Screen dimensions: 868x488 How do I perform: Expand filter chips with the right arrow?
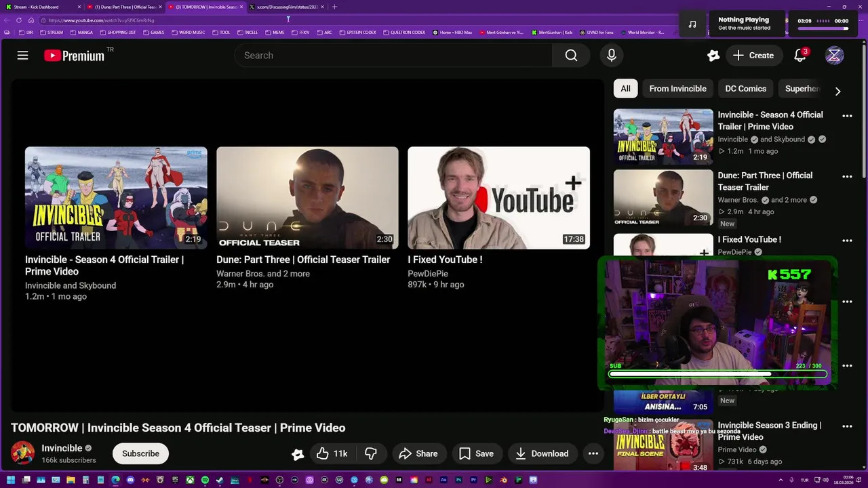pos(837,91)
